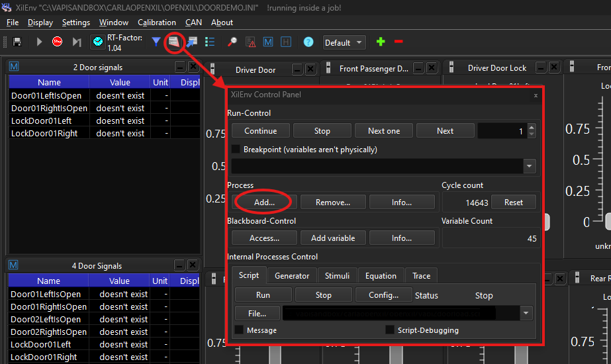Screen dimensions: 611x364
Task: Click the Reset cycle count button
Action: (x=514, y=203)
